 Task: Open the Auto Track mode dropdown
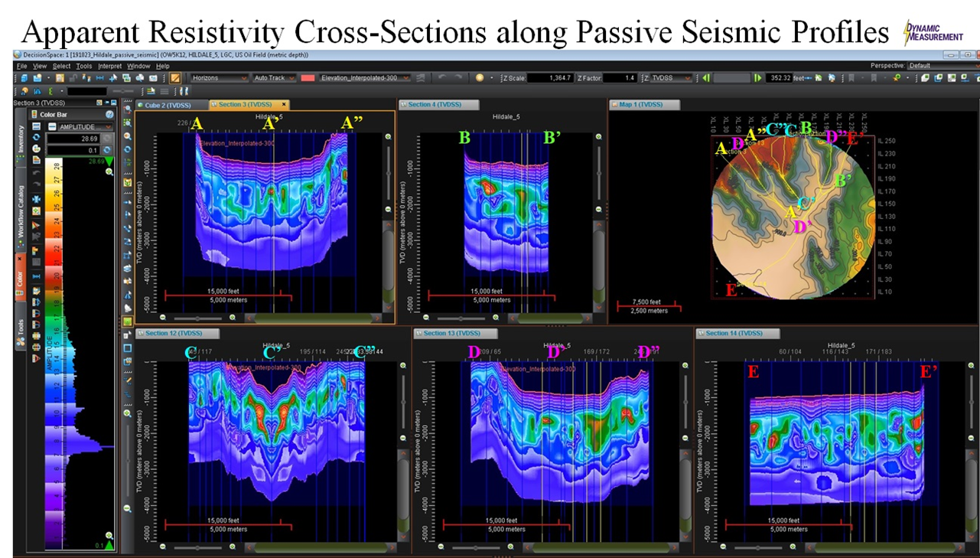(274, 78)
